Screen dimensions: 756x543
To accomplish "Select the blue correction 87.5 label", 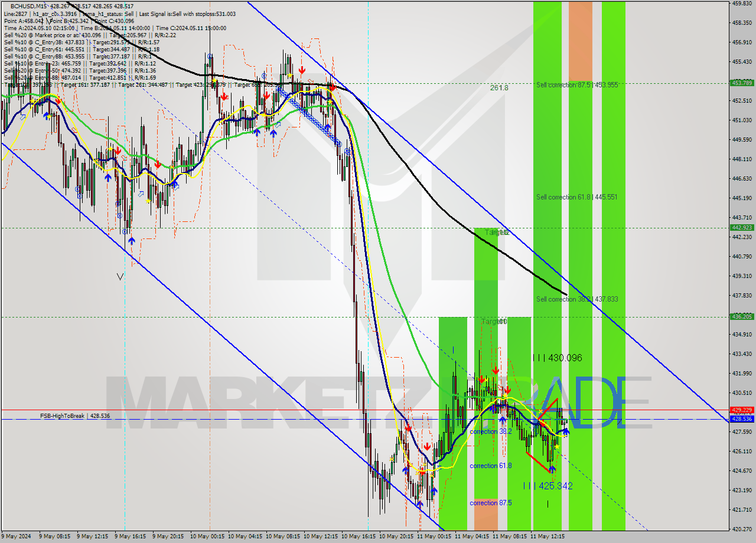I will (491, 503).
